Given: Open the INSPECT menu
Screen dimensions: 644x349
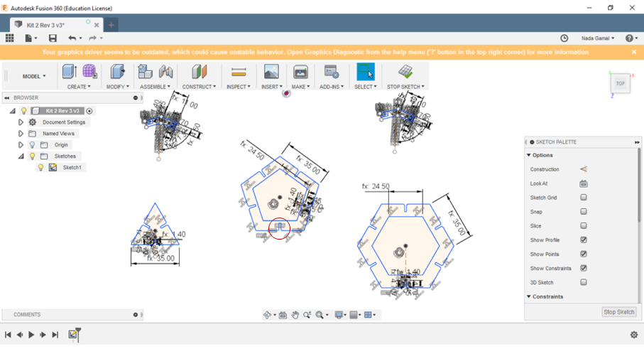Looking at the screenshot, I should coord(238,87).
